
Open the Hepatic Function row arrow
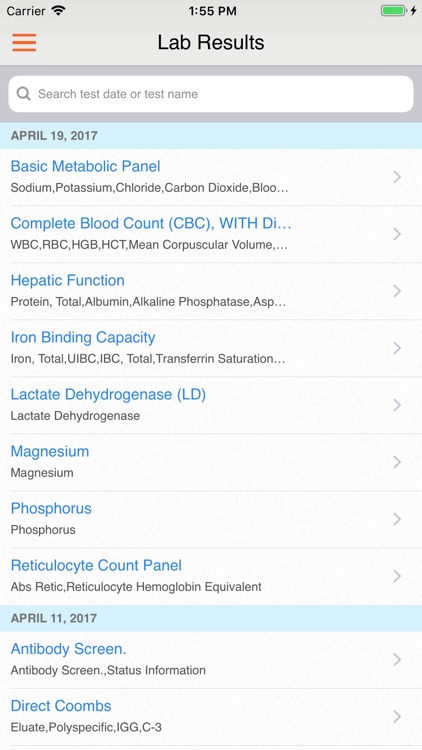[397, 291]
